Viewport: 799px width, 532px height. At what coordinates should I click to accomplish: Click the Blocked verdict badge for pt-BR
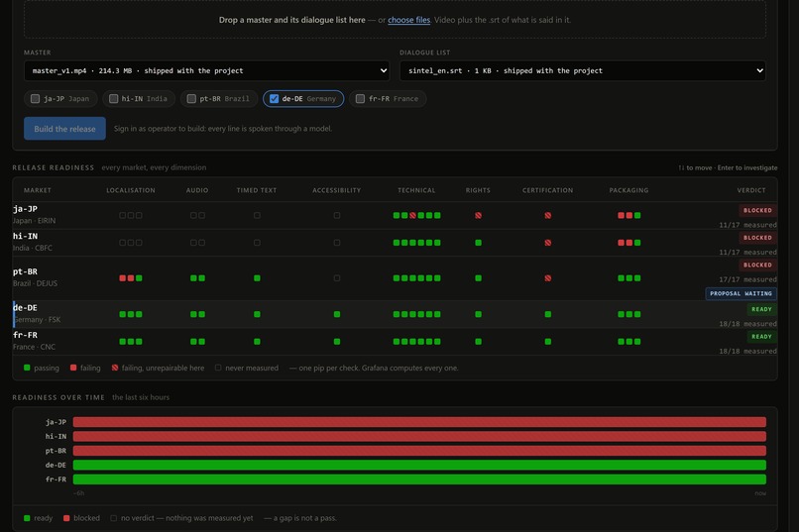click(757, 266)
